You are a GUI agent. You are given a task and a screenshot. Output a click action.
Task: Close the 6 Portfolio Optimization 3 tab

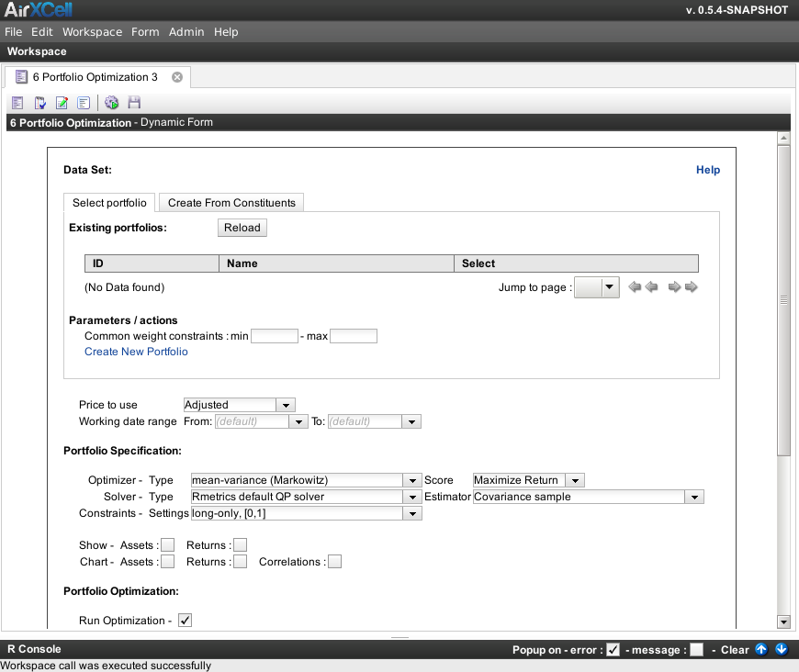177,77
